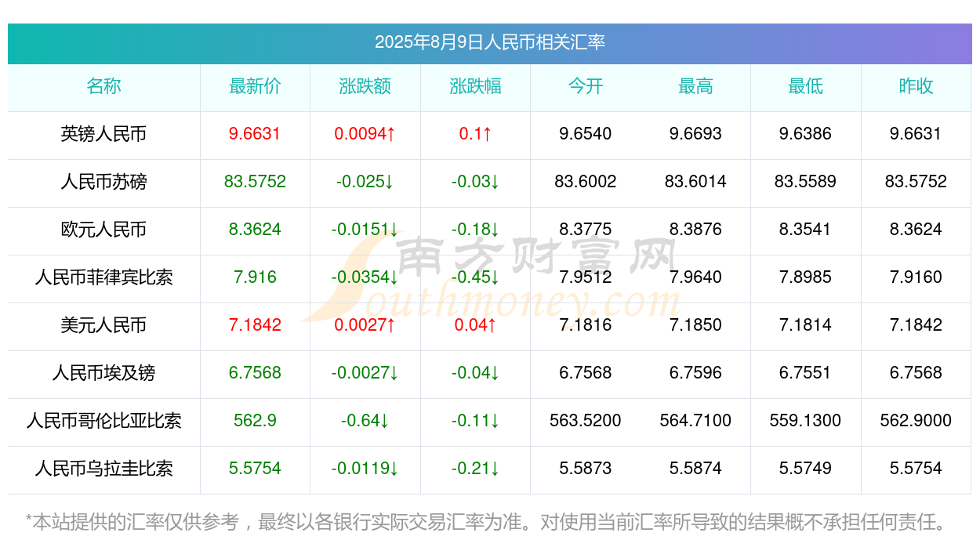Click the 涨跌幅 column header
Screen dimensions: 980x547
pyautogui.click(x=475, y=86)
